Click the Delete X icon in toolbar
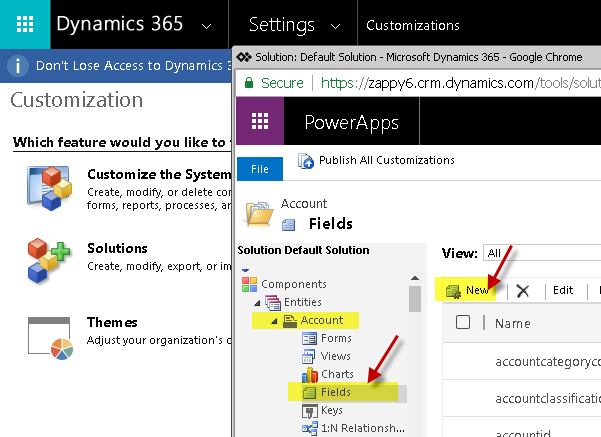This screenshot has height=437, width=601. pos(522,291)
